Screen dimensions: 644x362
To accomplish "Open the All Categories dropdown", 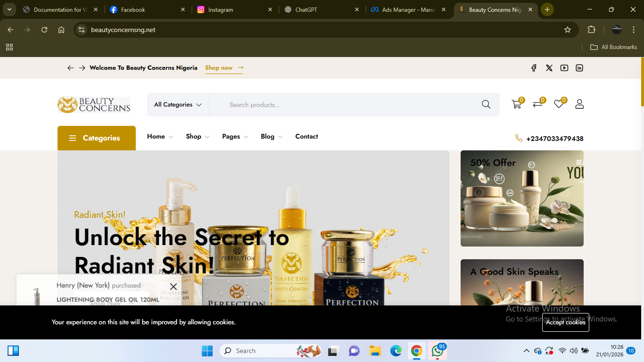I will pyautogui.click(x=178, y=105).
